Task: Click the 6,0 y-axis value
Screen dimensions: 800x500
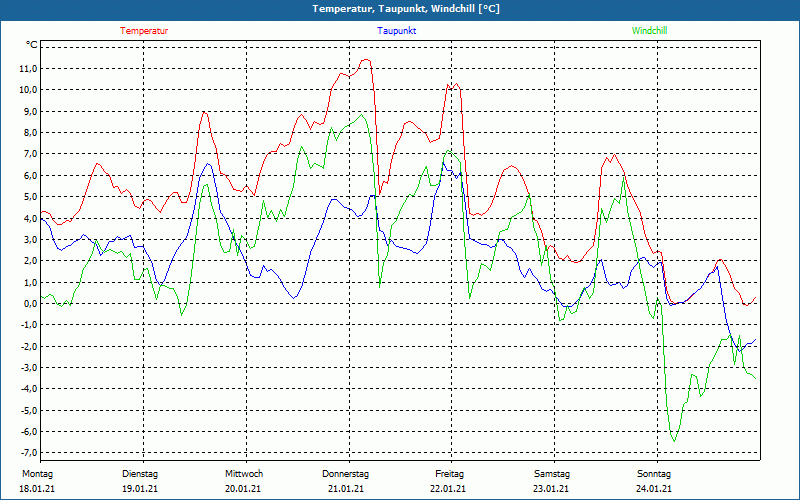Action: (30, 176)
